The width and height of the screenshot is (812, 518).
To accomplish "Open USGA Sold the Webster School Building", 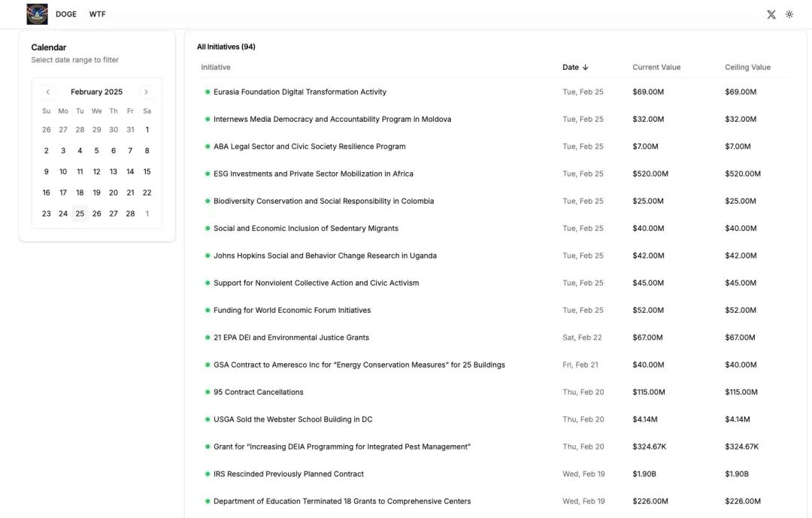I will [293, 419].
